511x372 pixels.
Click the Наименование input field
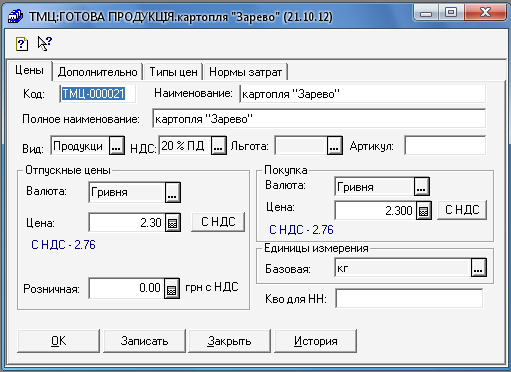coord(362,94)
